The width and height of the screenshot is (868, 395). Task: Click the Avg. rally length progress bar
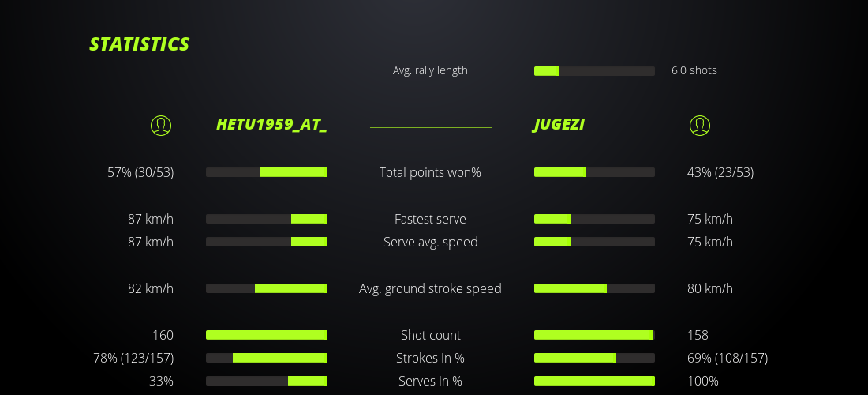click(594, 71)
